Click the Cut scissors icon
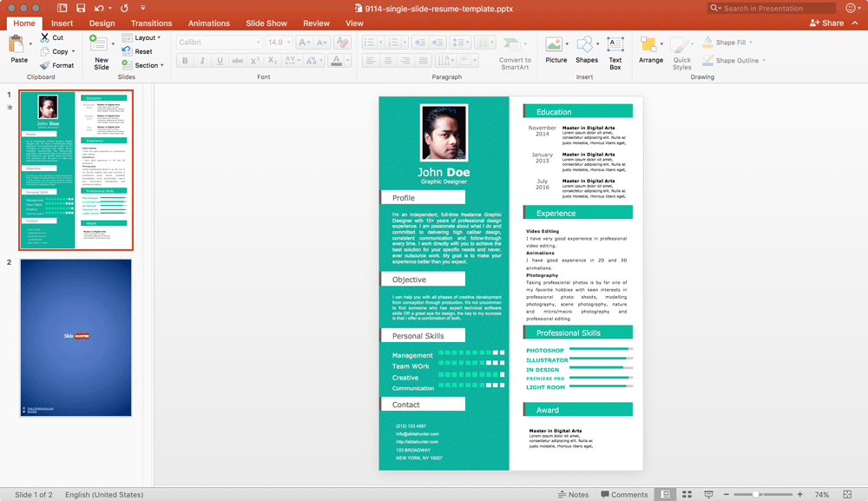This screenshot has width=868, height=501. click(43, 38)
